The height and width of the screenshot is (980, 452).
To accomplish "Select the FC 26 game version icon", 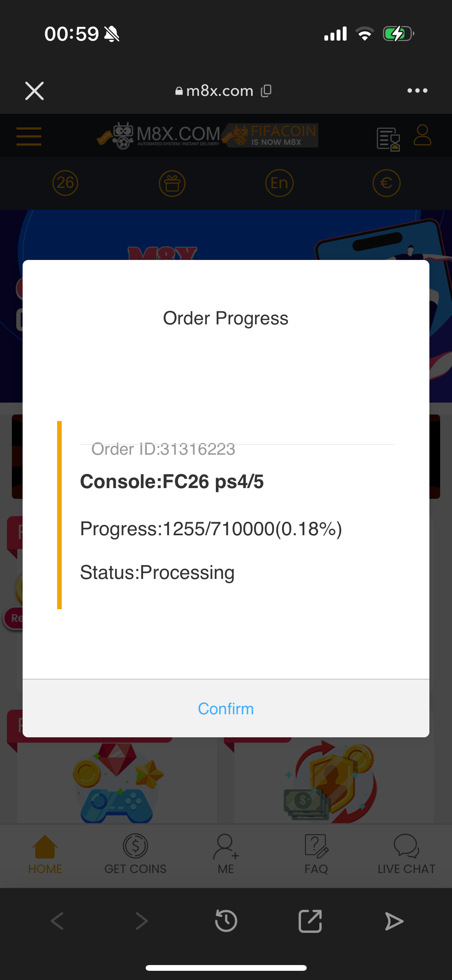I will [65, 183].
